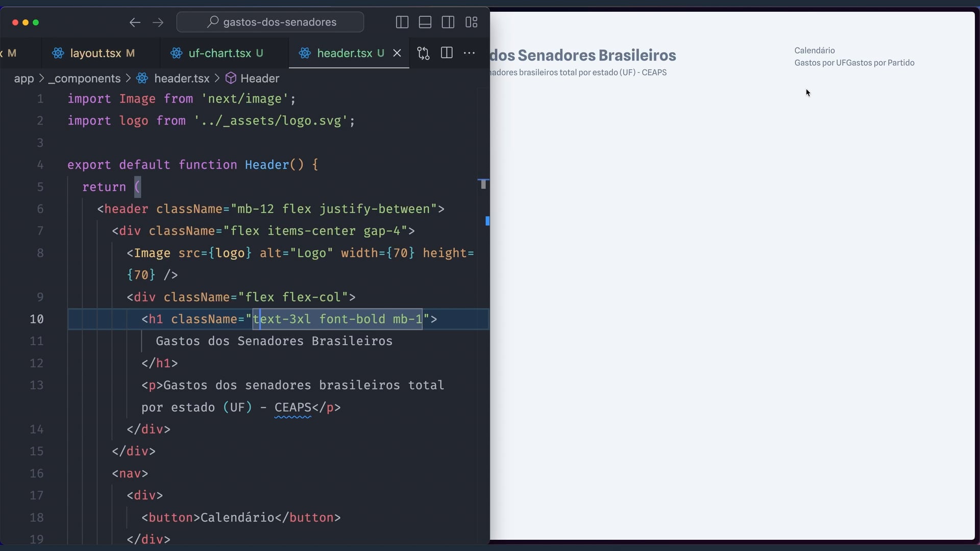Image resolution: width=980 pixels, height=551 pixels.
Task: Toggle the primary side bar
Action: [x=402, y=22]
